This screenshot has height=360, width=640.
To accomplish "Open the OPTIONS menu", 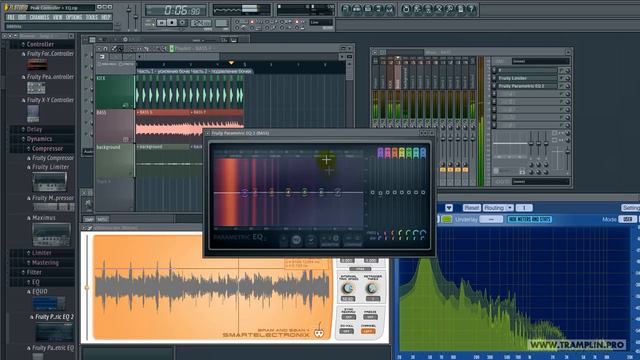I will click(74, 18).
